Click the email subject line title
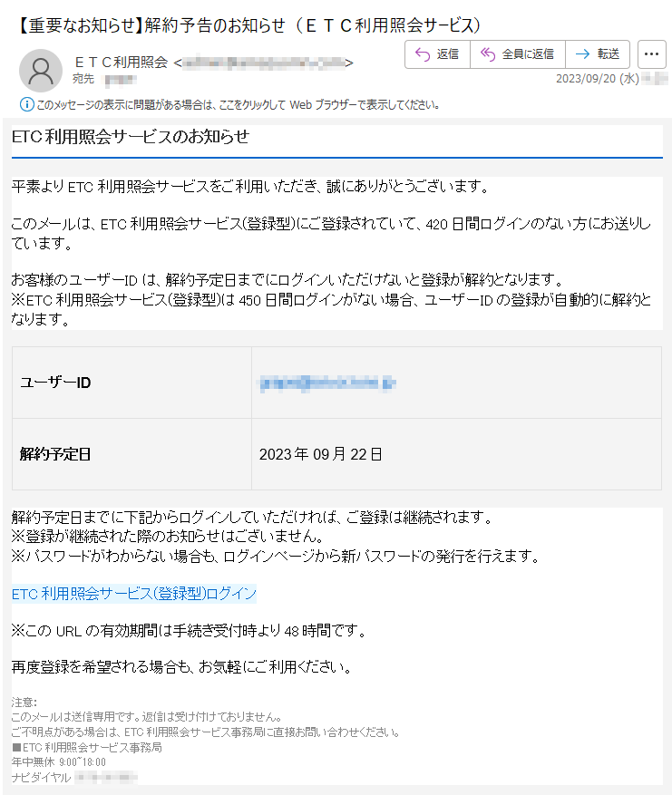The image size is (672, 795). (x=249, y=24)
